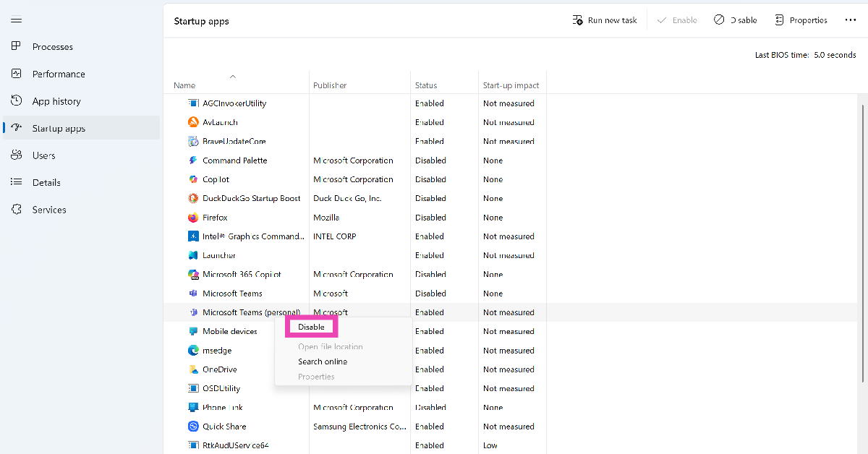Screen dimensions: 868x454
Task: Select the msedge app icon
Action: click(193, 351)
